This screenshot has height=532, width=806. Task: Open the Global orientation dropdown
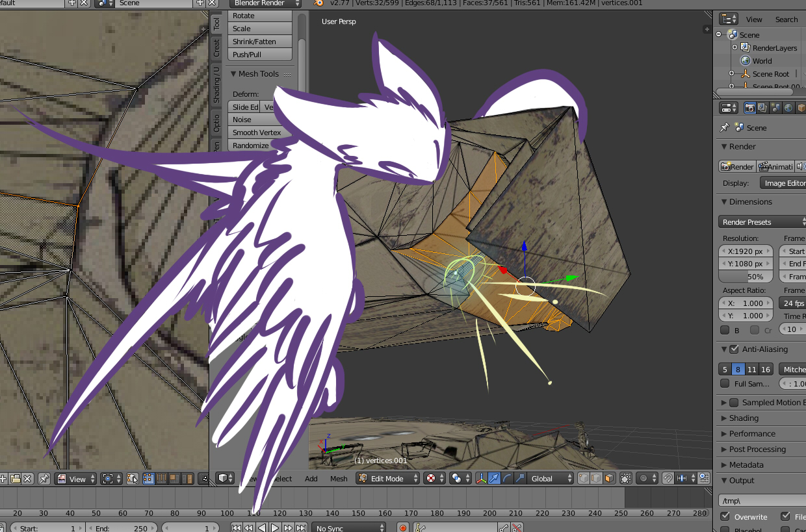[x=550, y=479]
